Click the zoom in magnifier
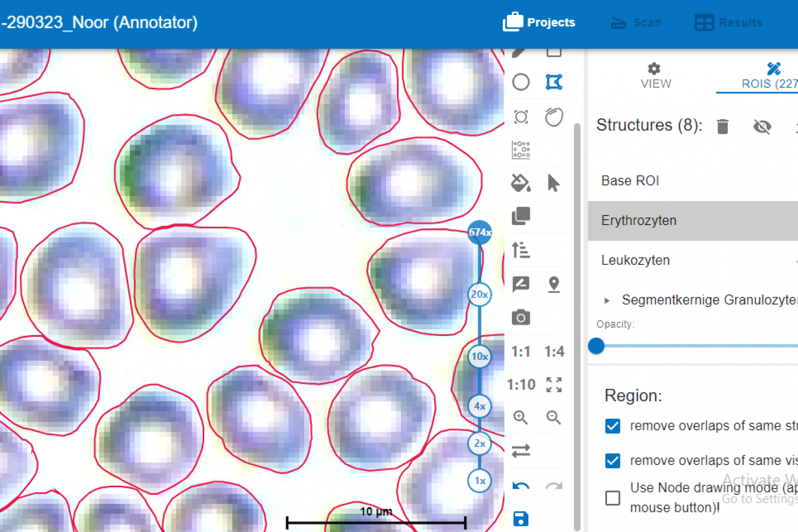Screen dimensions: 798x532 [x=520, y=418]
